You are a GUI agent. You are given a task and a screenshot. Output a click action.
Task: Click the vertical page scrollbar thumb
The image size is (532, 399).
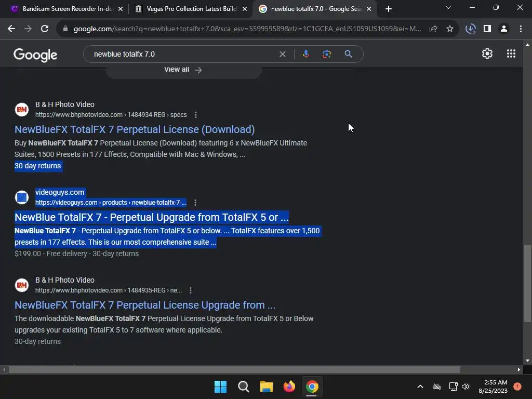527,283
